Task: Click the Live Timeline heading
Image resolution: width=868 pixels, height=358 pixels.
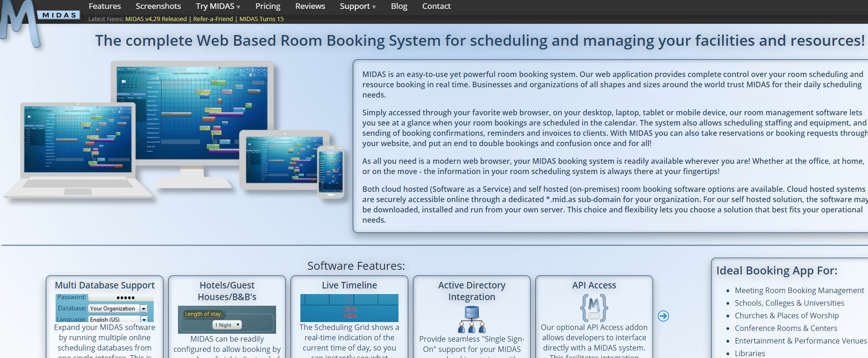Action: pyautogui.click(x=349, y=285)
